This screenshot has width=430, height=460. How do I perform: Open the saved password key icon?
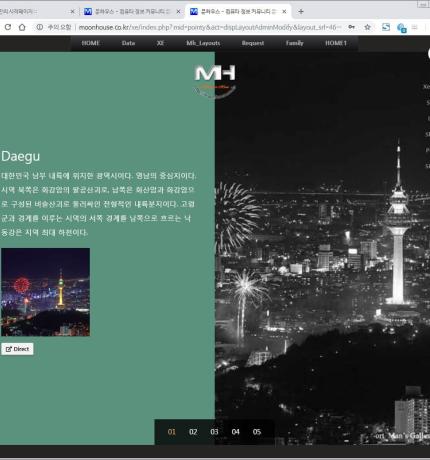coord(351,27)
